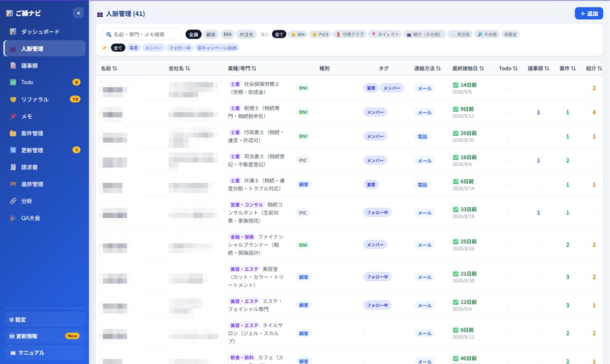This screenshot has width=610, height=364.
Task: Click the 電話 badge in the 行政書士 row
Action: 422,137
